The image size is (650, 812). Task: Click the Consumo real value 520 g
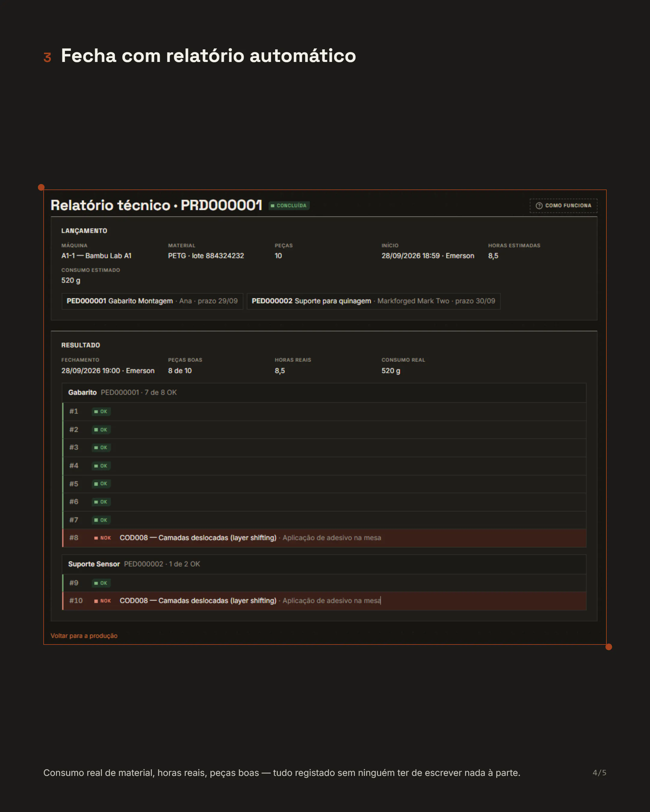tap(391, 371)
